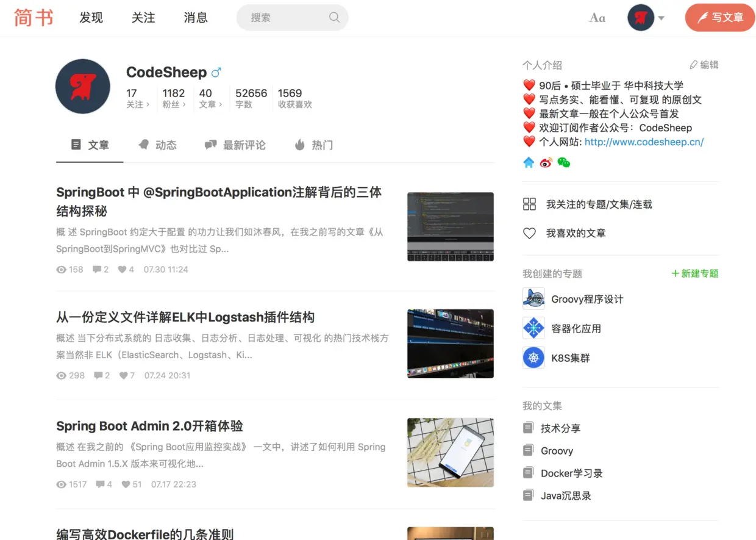Click the 写文章 button
Image resolution: width=756 pixels, height=540 pixels.
pos(720,18)
